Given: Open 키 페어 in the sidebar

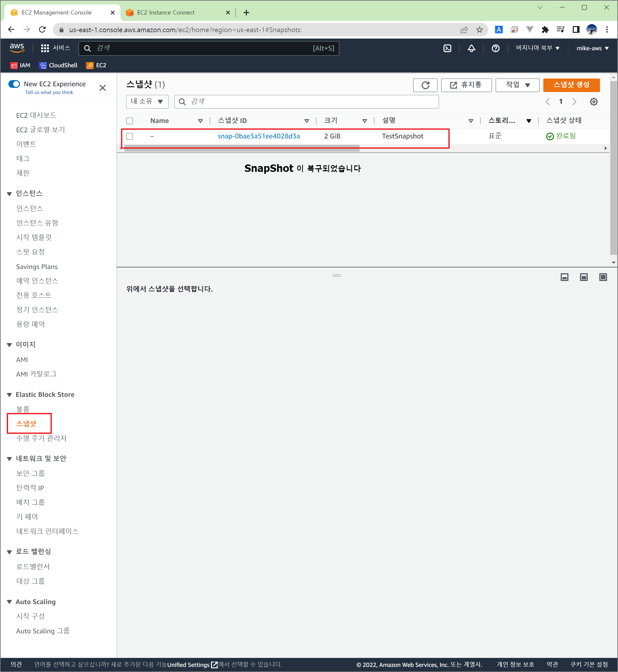Looking at the screenshot, I should [27, 517].
